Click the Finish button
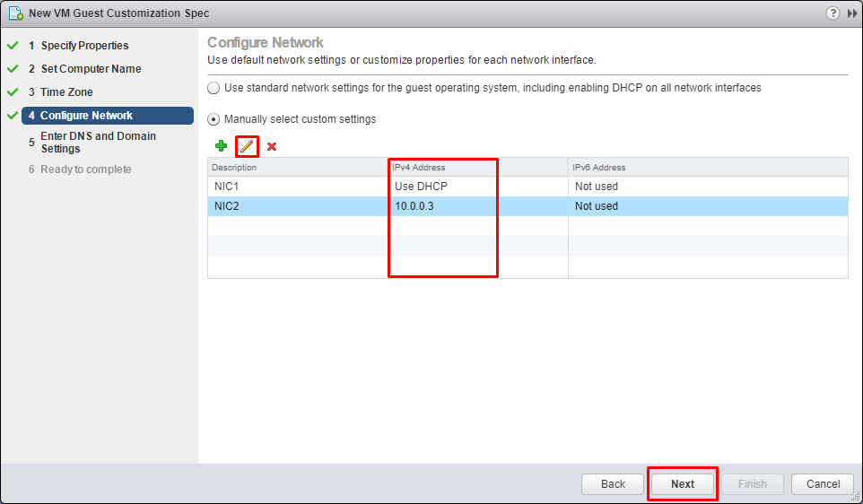Viewport: 863px width, 504px height. click(x=753, y=484)
